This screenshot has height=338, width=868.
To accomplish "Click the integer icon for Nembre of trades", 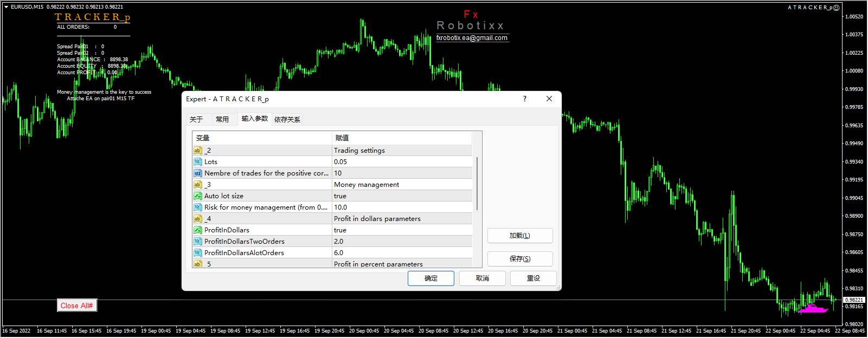I will pyautogui.click(x=198, y=173).
